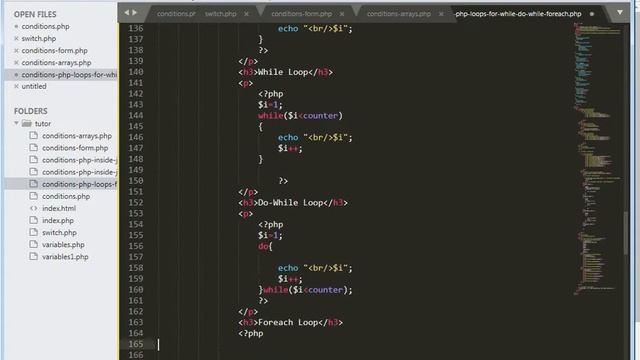The height and width of the screenshot is (360, 640).
Task: Place cursor on 'While Loop' heading text
Action: pyautogui.click(x=282, y=72)
